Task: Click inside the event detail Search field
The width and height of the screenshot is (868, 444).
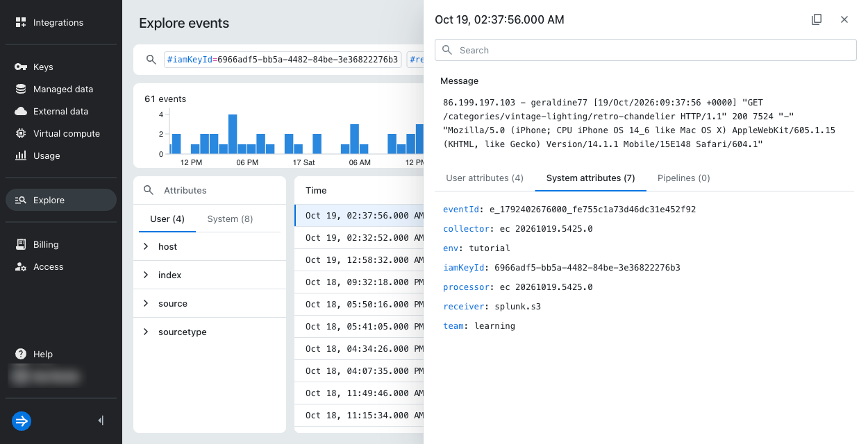Action: [x=646, y=50]
